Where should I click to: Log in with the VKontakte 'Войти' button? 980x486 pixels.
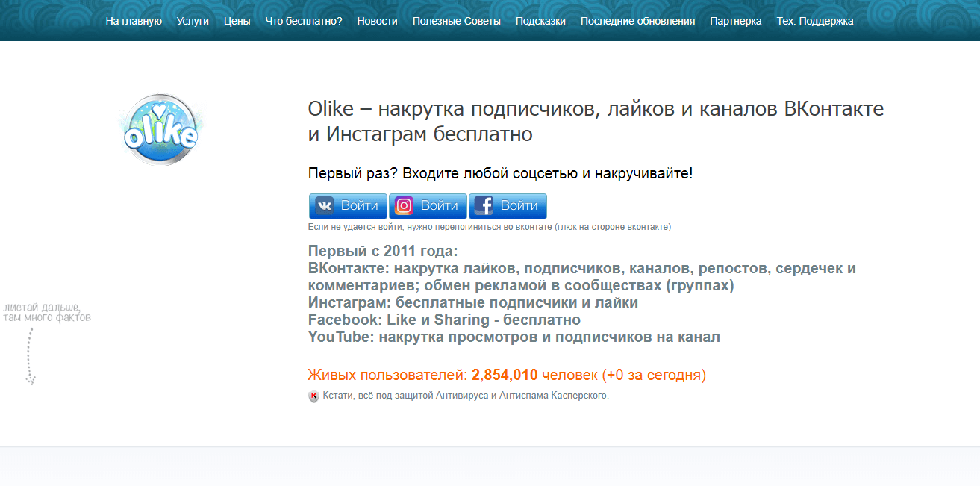click(349, 206)
